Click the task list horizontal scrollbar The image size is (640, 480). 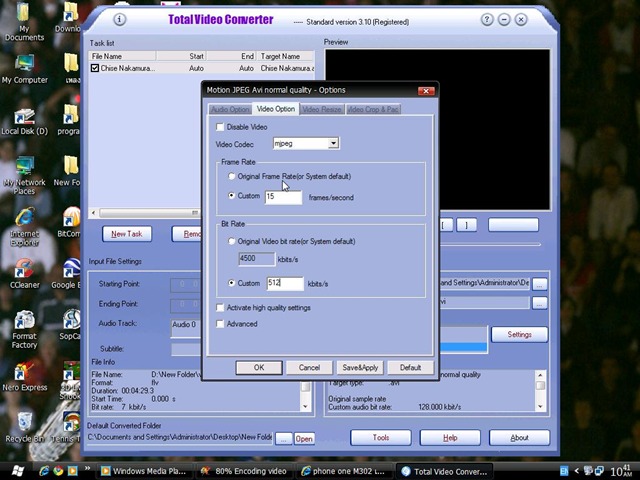[145, 213]
